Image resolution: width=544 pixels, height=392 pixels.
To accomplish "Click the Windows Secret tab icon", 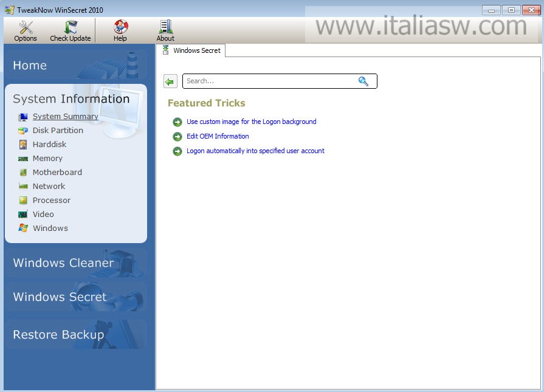I will [x=166, y=50].
